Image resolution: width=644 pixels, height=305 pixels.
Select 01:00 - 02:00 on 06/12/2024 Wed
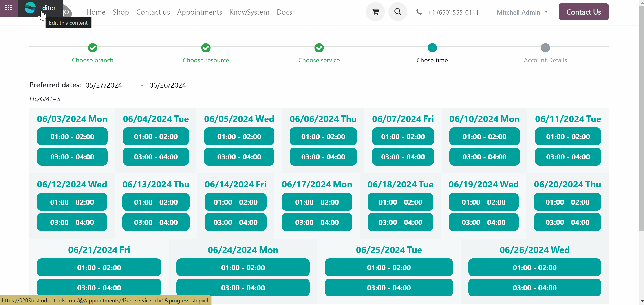coord(72,202)
